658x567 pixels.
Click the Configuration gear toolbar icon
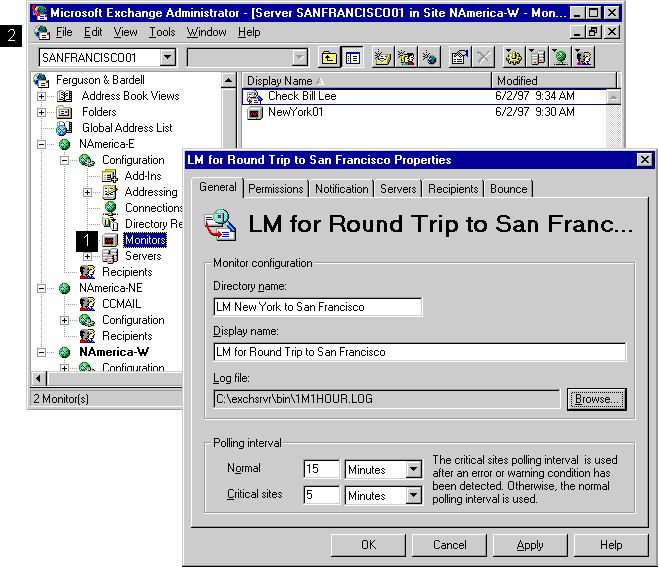[x=514, y=57]
